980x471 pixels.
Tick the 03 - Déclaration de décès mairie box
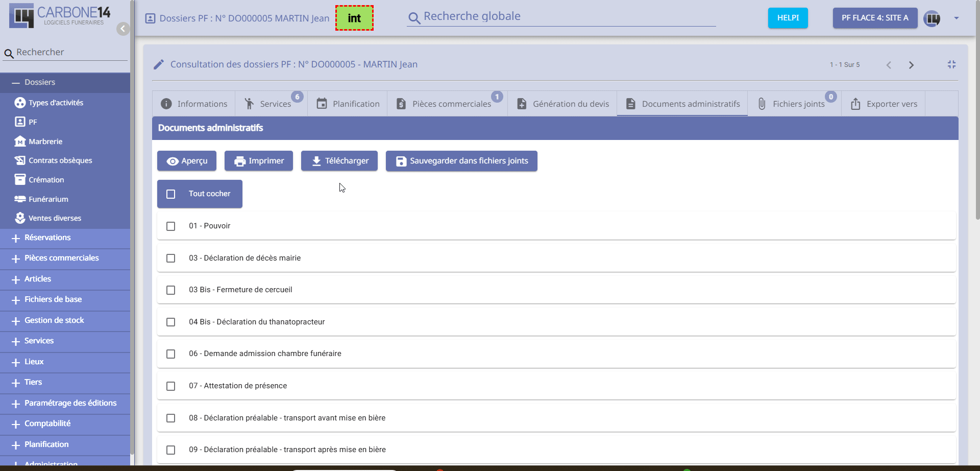pyautogui.click(x=171, y=258)
